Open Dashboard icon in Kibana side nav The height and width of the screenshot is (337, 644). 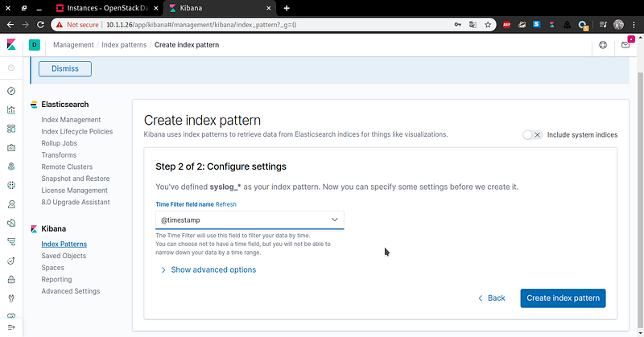(11, 129)
